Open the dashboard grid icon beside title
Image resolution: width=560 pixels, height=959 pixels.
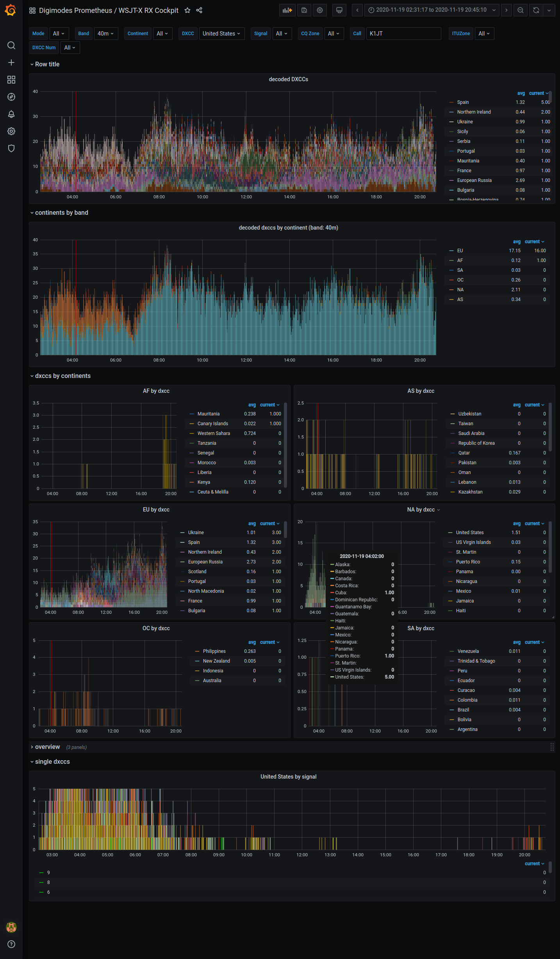click(32, 11)
